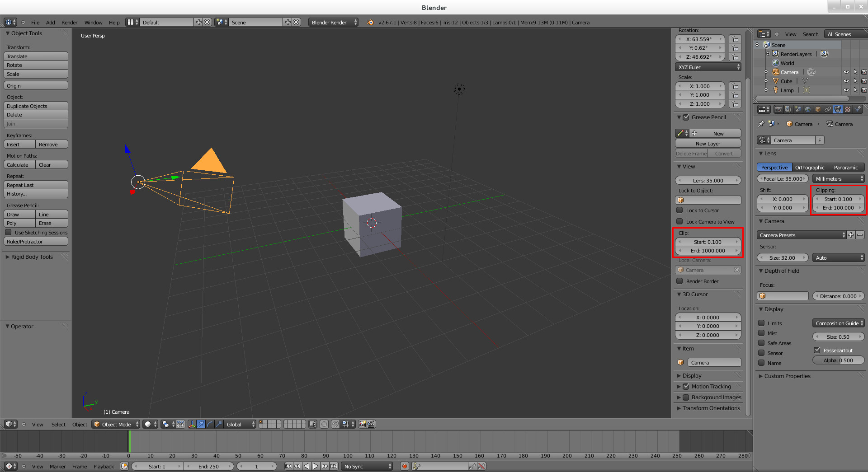
Task: Click the Repeat Last button
Action: 36,185
